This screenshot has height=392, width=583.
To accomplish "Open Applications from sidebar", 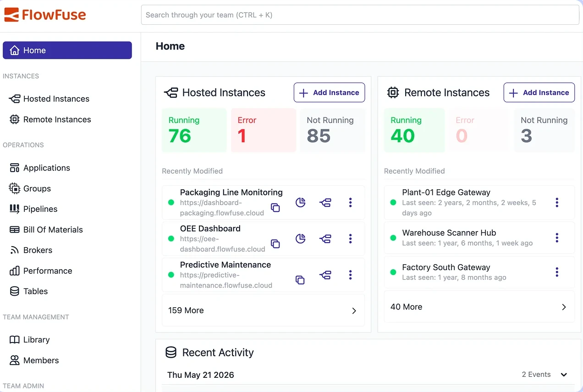I will click(x=47, y=168).
